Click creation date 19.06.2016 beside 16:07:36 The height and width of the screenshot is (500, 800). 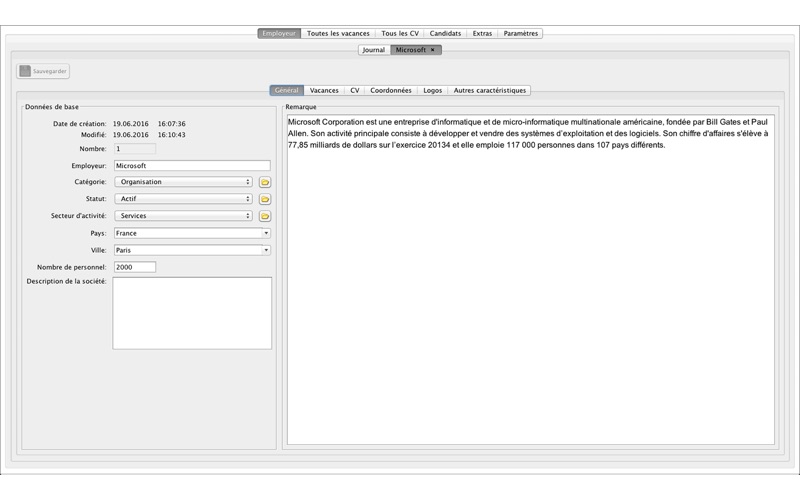[131, 124]
